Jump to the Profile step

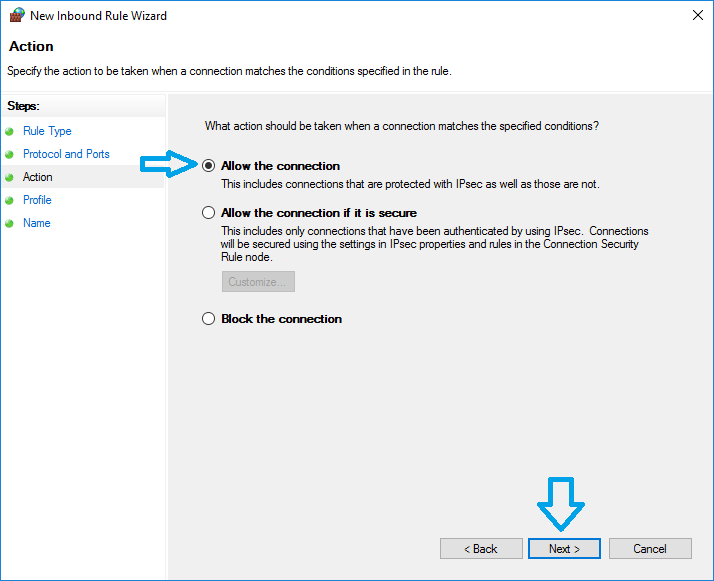[x=37, y=200]
